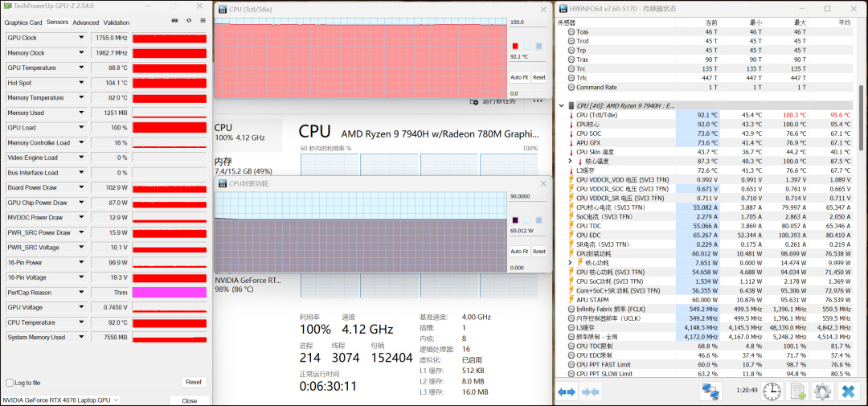
Task: Click HWiNFO expand columns arrows icon
Action: tap(567, 392)
